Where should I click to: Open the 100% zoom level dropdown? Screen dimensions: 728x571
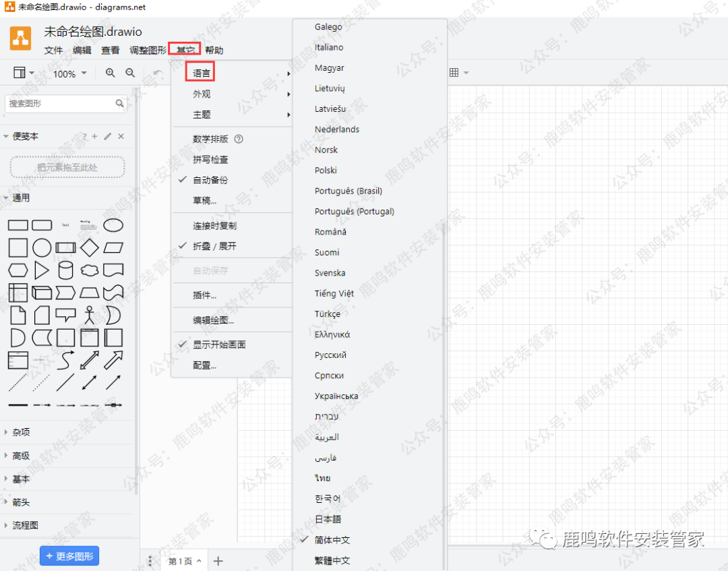coord(69,73)
